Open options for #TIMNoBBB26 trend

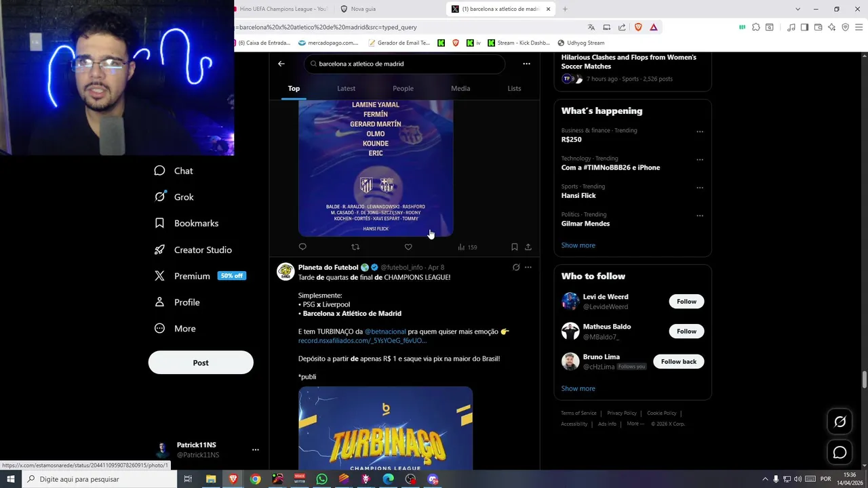[700, 160]
